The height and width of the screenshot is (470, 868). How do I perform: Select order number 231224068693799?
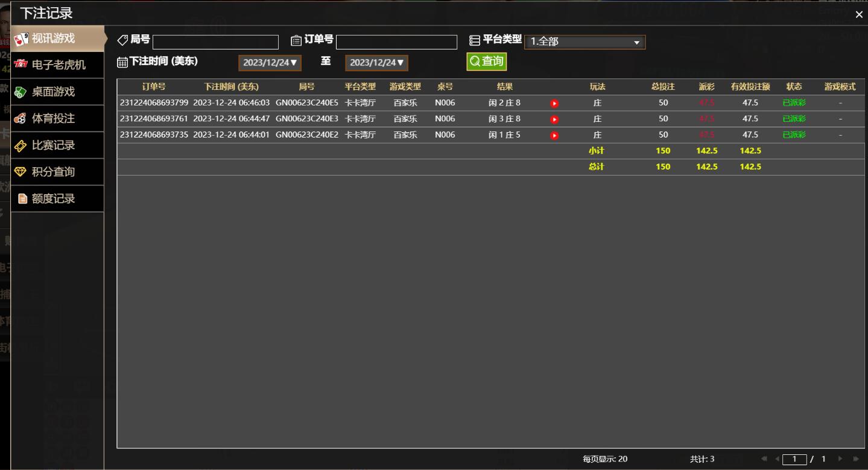point(154,103)
